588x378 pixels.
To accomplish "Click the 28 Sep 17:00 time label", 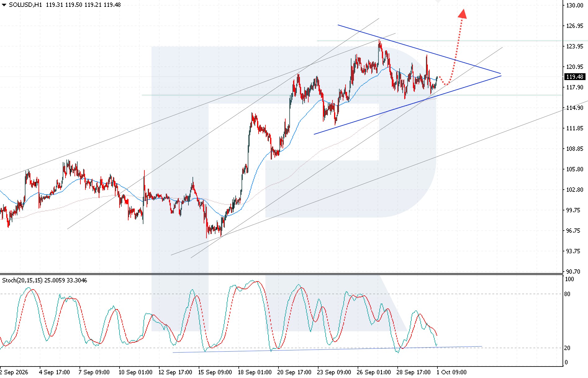I will 414,372.
